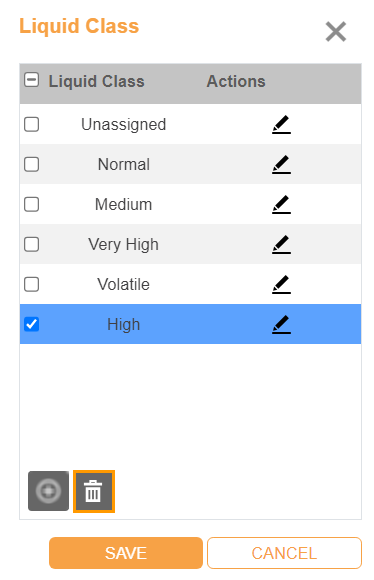Edit the Very High liquid class

(x=281, y=244)
